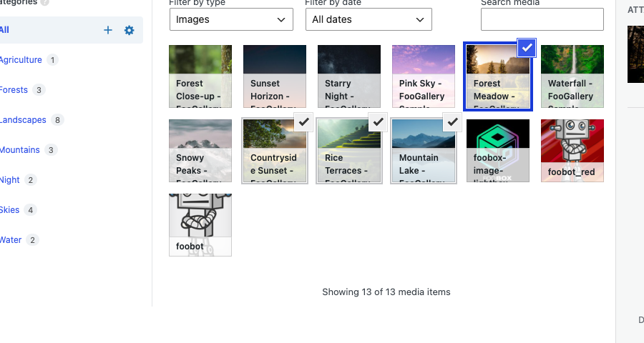Uncheck the Rice Terraces image
The image size is (644, 343).
point(378,122)
